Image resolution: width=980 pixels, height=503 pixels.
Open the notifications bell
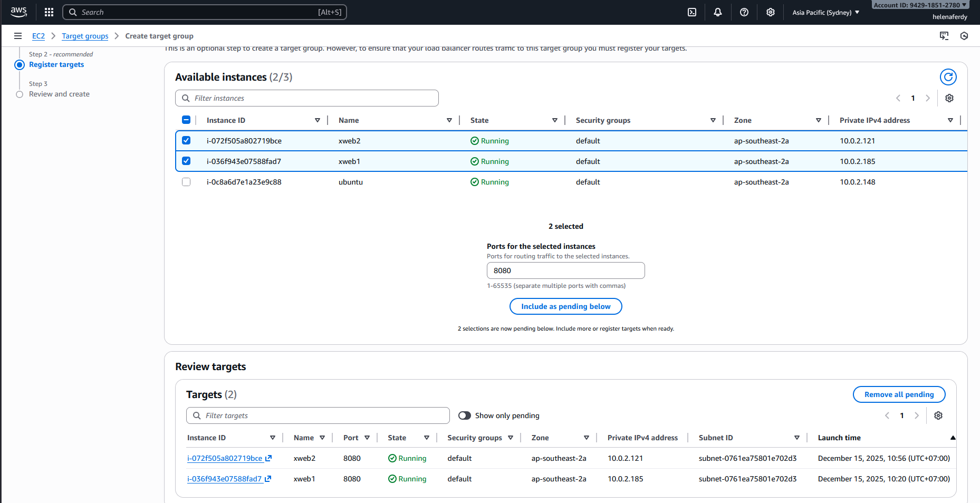pos(718,12)
